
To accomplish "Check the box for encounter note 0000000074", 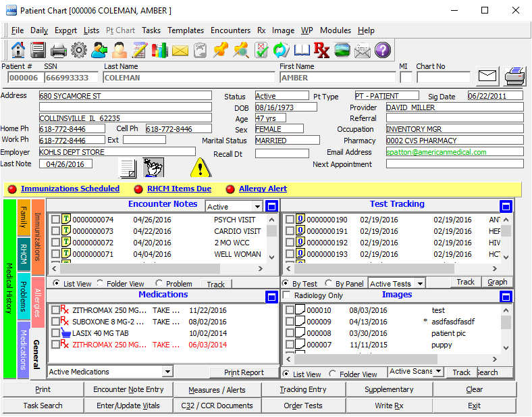I will [x=55, y=220].
